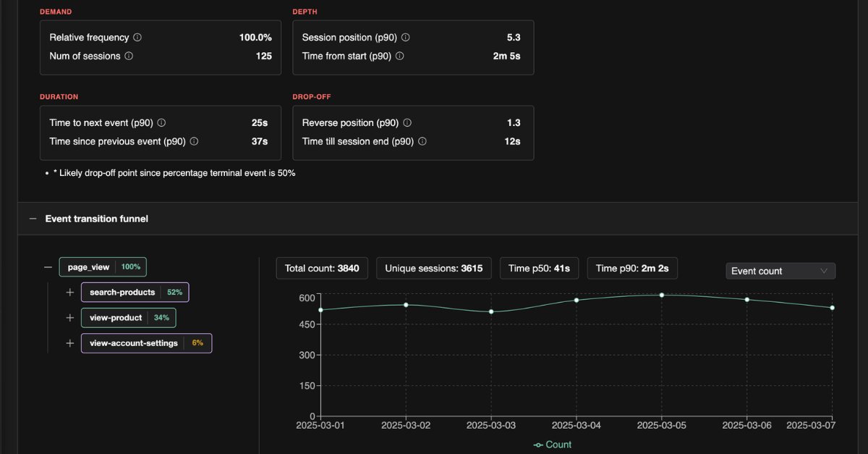Viewport: 868px width, 454px height.
Task: Click info icon next to Relative frequency
Action: pyautogui.click(x=137, y=37)
